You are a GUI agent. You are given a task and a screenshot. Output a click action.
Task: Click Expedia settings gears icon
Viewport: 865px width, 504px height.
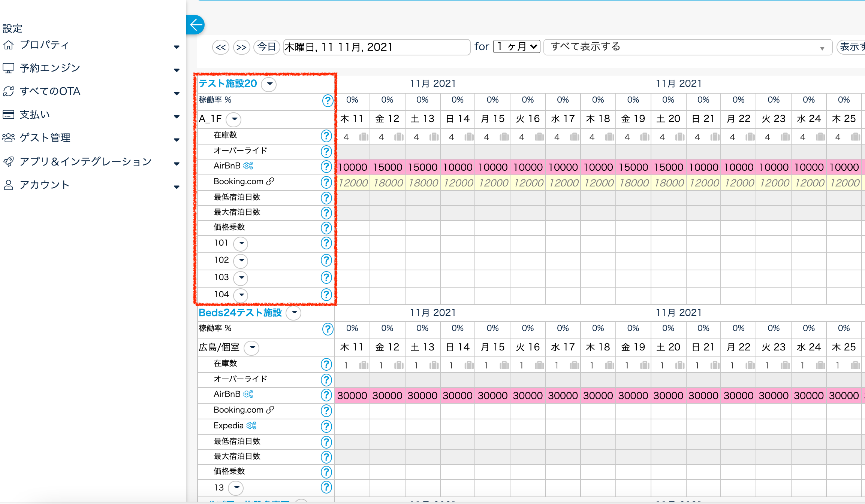point(251,425)
